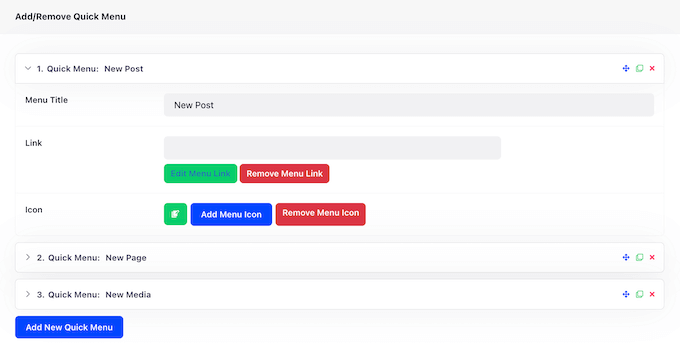
Task: Focus the Menu Title input field
Action: pyautogui.click(x=409, y=105)
